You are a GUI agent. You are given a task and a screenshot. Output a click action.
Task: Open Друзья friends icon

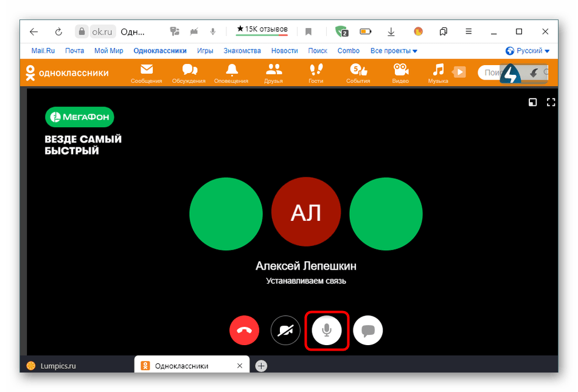(274, 72)
